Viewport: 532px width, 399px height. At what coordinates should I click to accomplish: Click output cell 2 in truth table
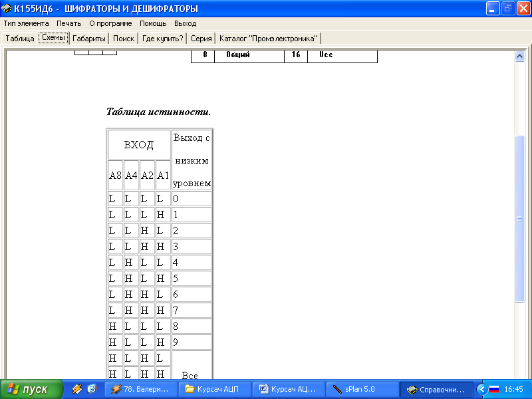pyautogui.click(x=192, y=230)
